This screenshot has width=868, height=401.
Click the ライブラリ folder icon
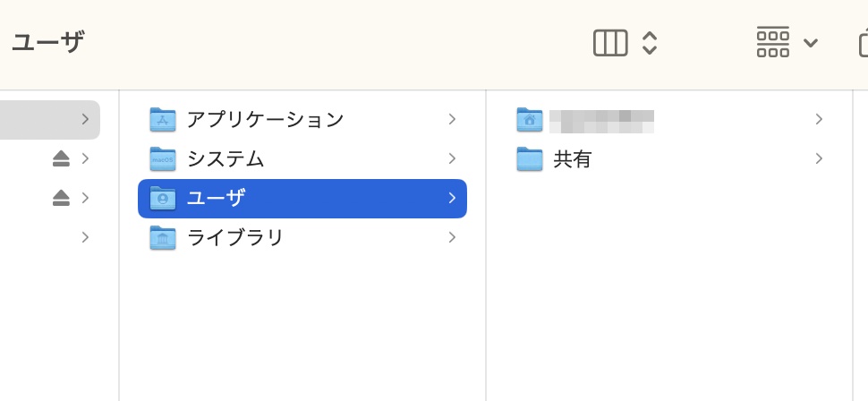163,237
